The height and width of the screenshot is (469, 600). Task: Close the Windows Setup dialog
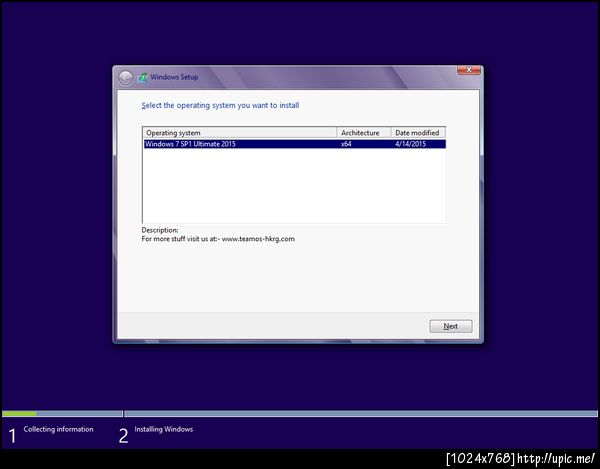click(469, 70)
